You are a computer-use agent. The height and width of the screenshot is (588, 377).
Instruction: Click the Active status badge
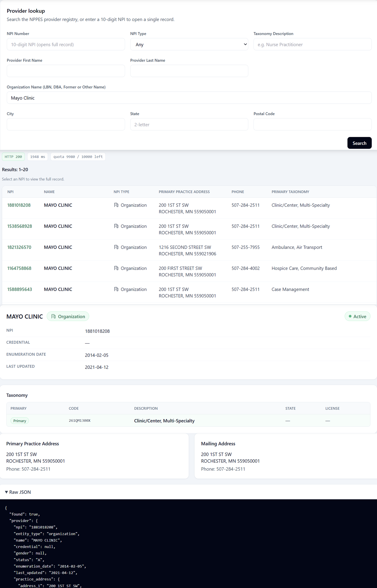point(357,316)
